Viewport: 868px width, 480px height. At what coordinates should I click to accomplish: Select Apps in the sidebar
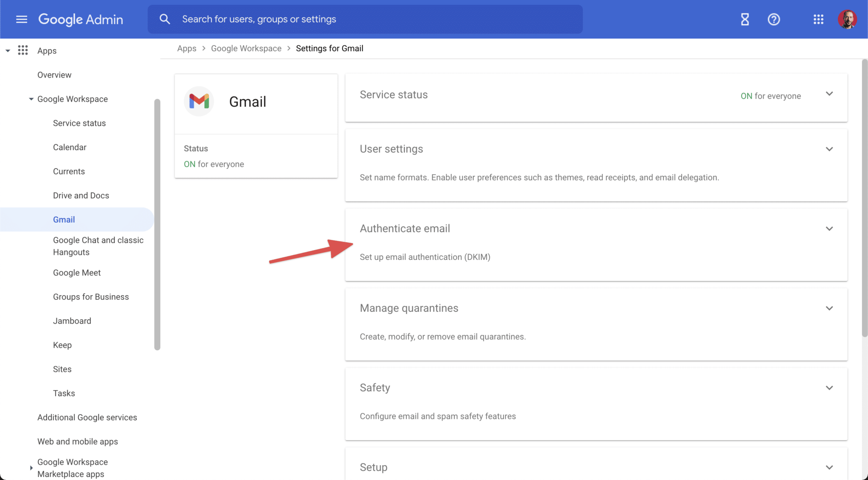47,50
